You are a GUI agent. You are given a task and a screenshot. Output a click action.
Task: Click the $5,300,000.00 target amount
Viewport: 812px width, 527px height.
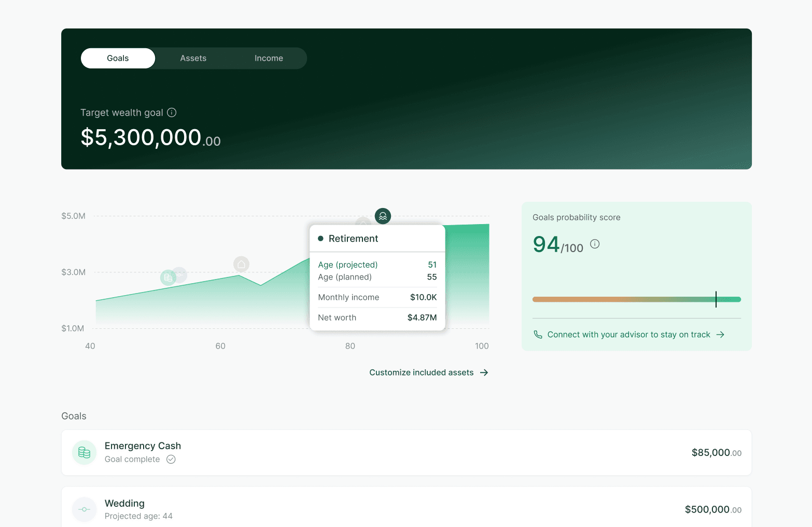(x=151, y=138)
